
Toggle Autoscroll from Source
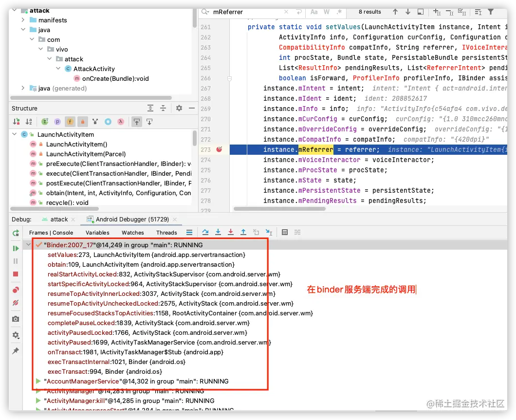click(x=149, y=122)
